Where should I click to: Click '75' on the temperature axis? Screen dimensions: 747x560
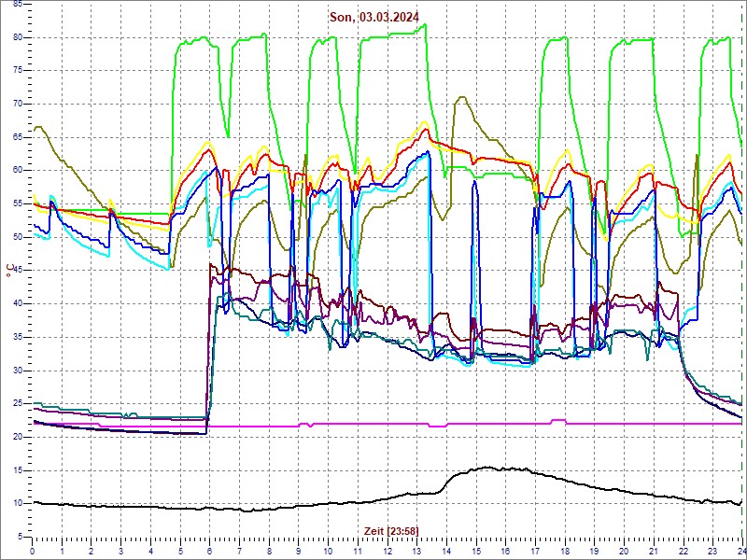point(18,71)
